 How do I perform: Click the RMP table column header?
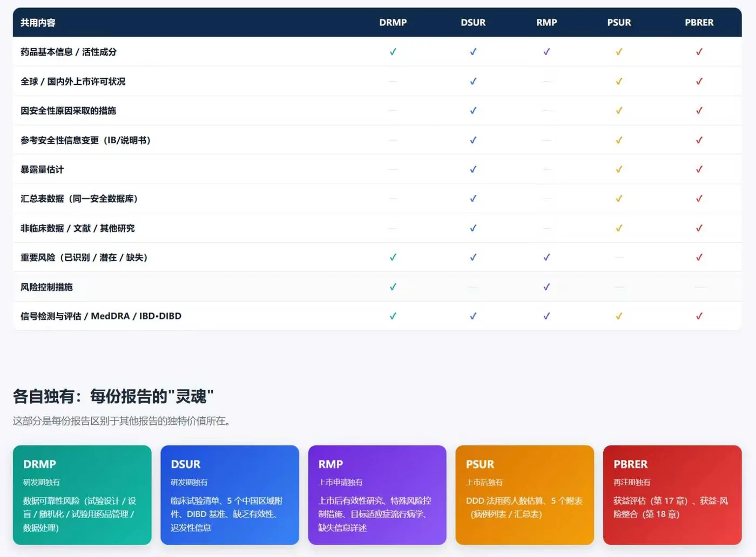(x=546, y=23)
